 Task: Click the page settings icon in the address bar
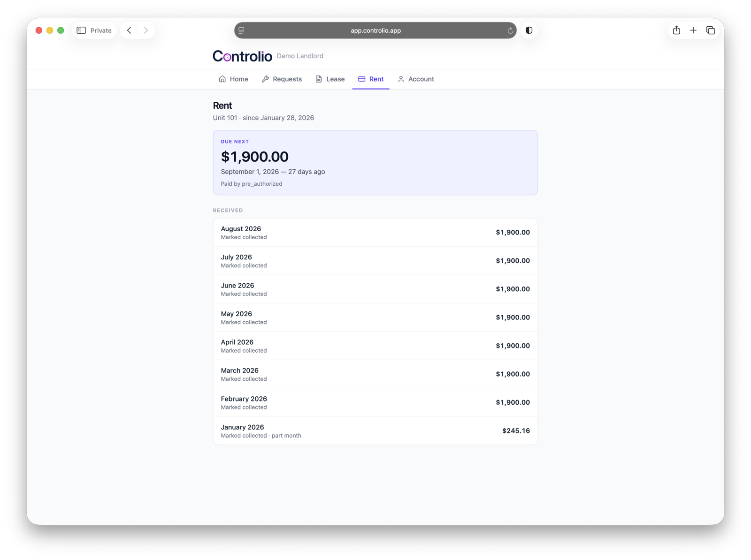point(241,30)
